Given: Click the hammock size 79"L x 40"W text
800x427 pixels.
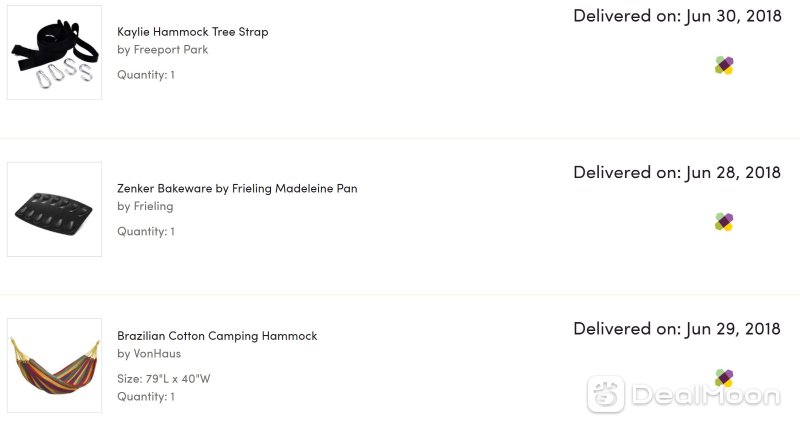Looking at the screenshot, I should tap(164, 379).
